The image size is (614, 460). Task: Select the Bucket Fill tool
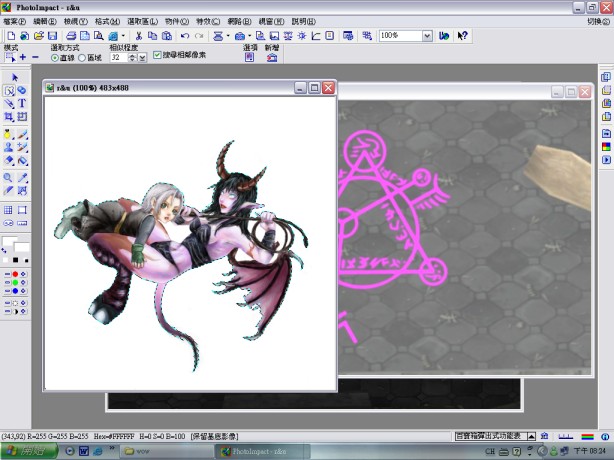[x=22, y=161]
